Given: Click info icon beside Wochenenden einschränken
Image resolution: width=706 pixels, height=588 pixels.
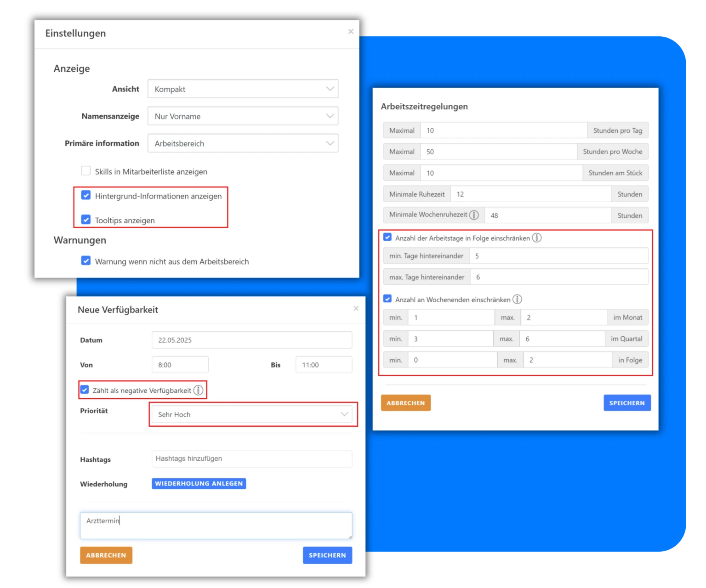Looking at the screenshot, I should 517,300.
